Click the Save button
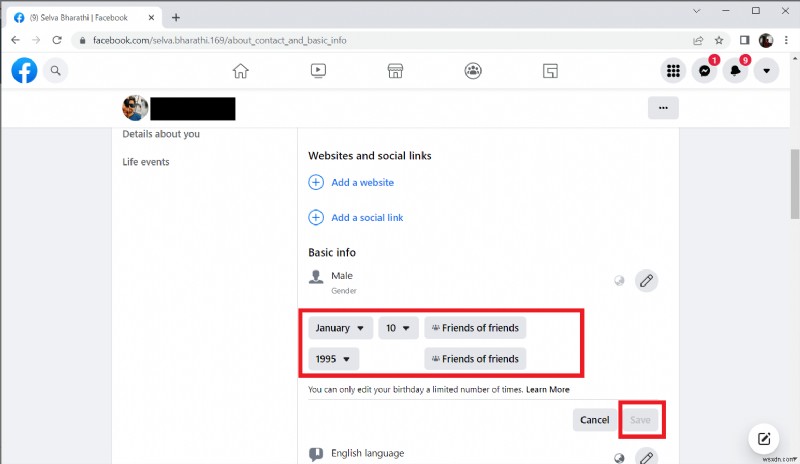The image size is (800, 464). [640, 420]
